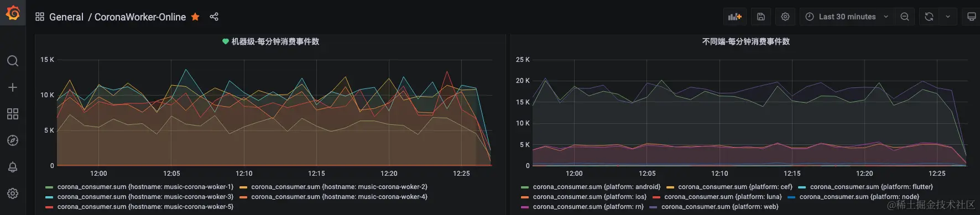The height and width of the screenshot is (215, 980).
Task: Toggle the platform: node legend series
Action: point(859,197)
